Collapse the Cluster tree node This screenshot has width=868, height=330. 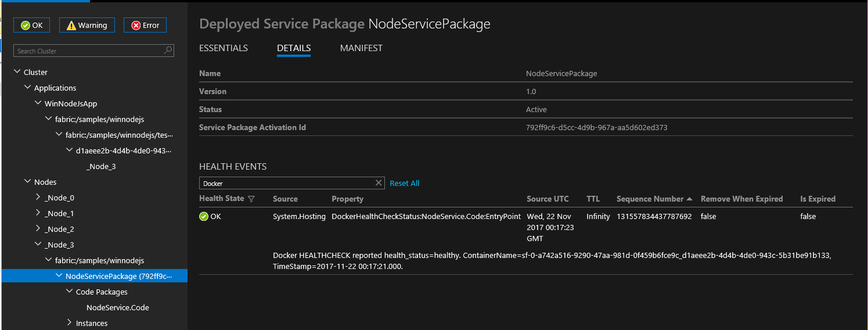click(x=17, y=72)
